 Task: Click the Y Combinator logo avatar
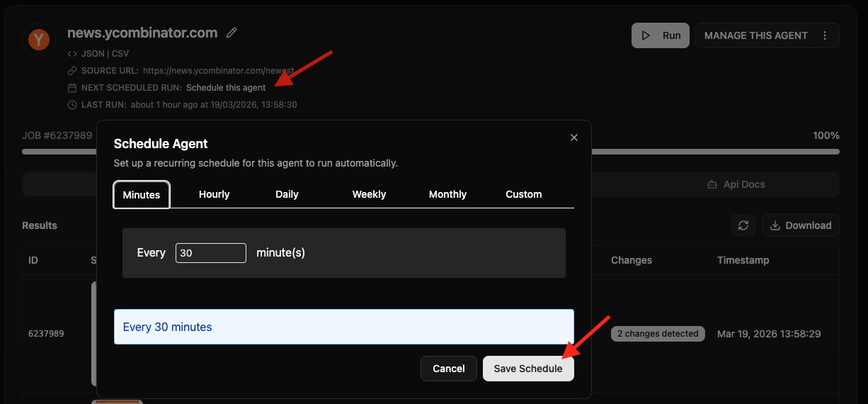click(38, 40)
